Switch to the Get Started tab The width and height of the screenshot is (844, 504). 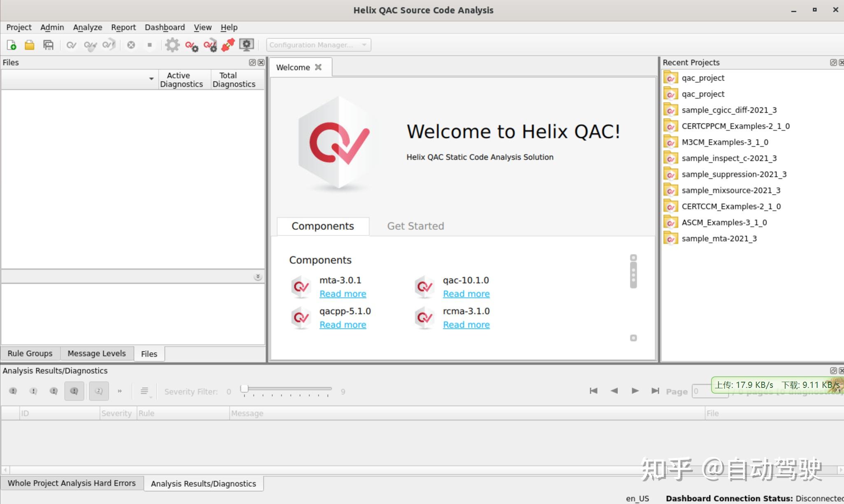(415, 226)
